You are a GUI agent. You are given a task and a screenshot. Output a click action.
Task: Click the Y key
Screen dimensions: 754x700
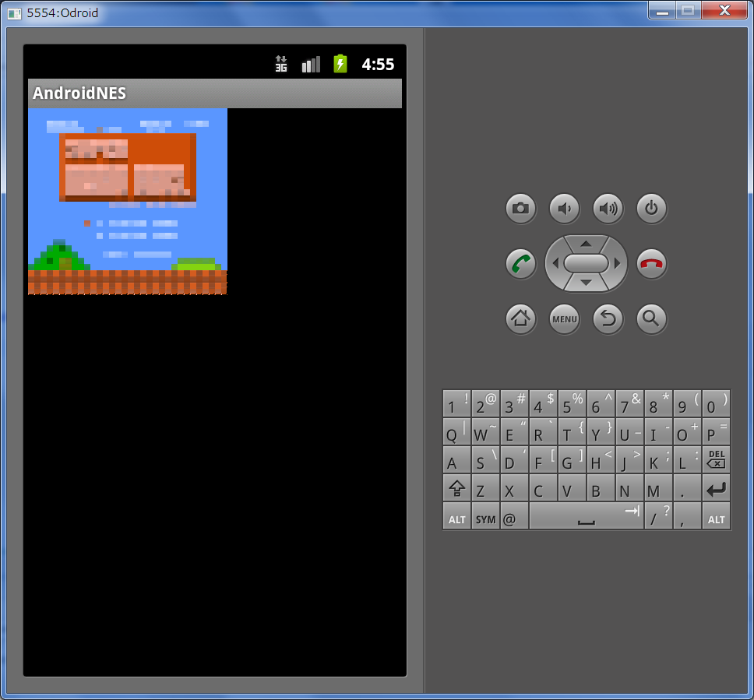click(601, 431)
